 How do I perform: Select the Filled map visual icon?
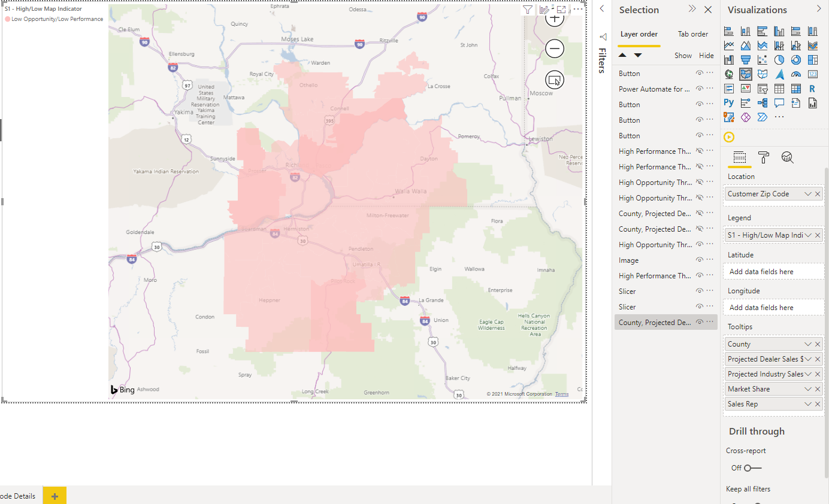746,74
